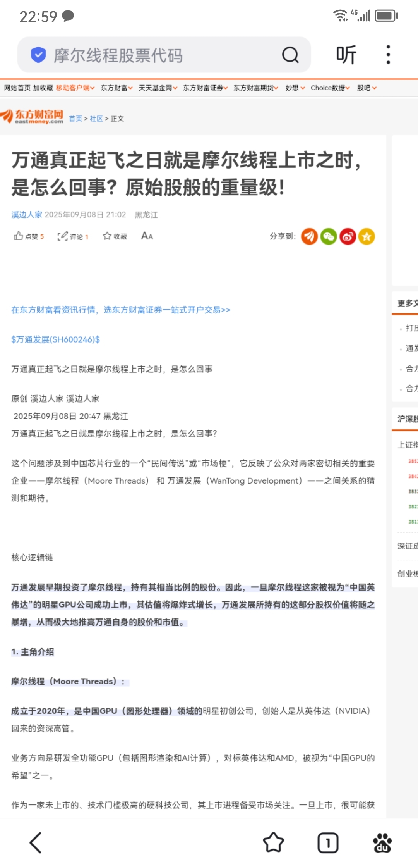Go to 社区 breadcrumb link
This screenshot has width=418, height=868.
[x=96, y=119]
